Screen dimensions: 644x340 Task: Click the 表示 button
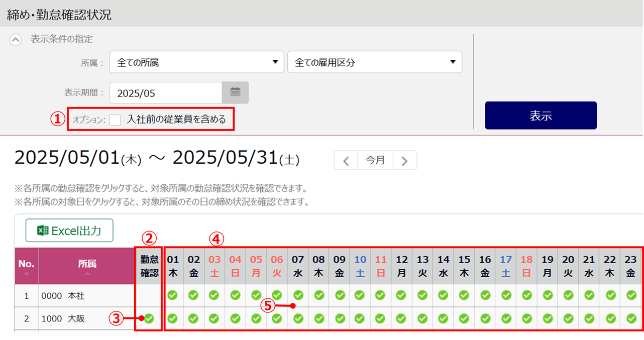(541, 116)
